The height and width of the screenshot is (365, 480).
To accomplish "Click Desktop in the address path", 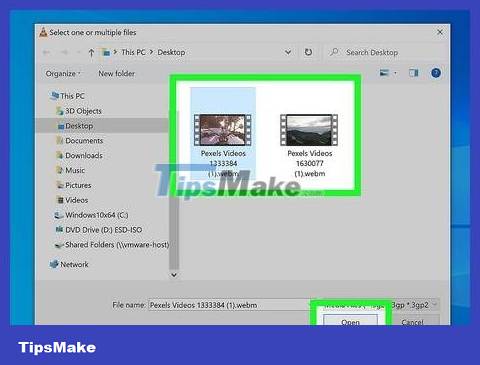I will 171,52.
